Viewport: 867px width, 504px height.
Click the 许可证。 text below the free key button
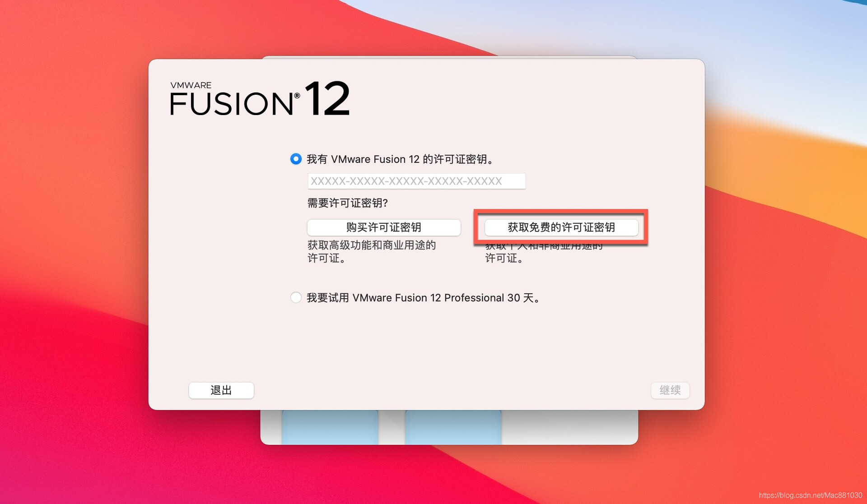504,258
